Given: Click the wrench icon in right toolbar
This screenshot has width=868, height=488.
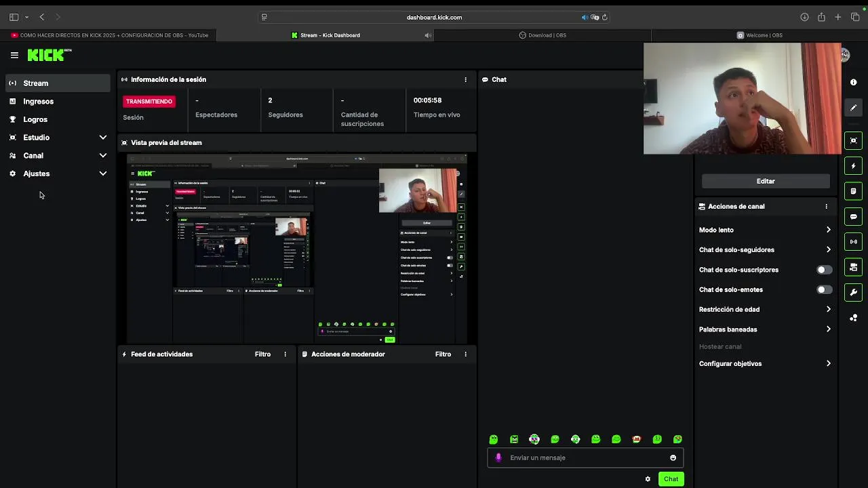Looking at the screenshot, I should coord(854,292).
